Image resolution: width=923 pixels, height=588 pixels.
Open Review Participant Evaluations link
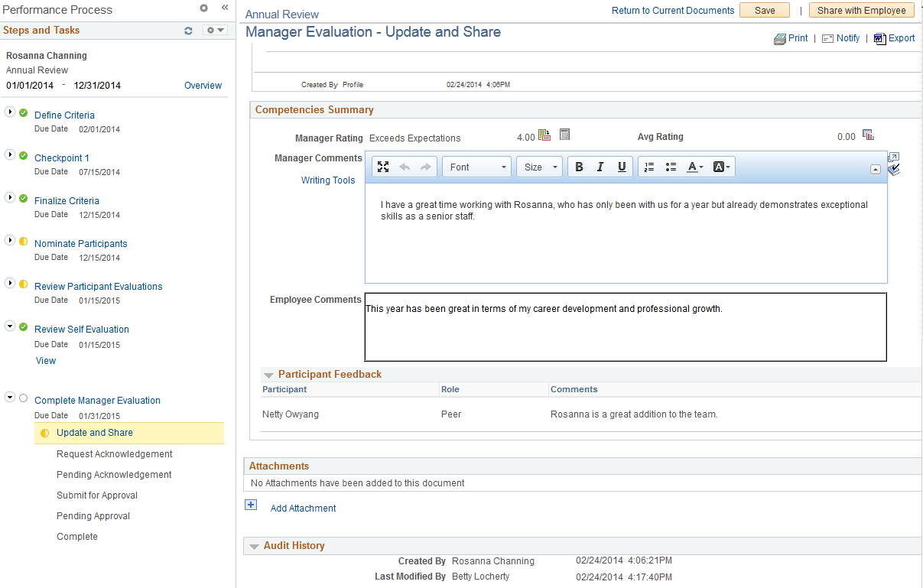tap(99, 287)
